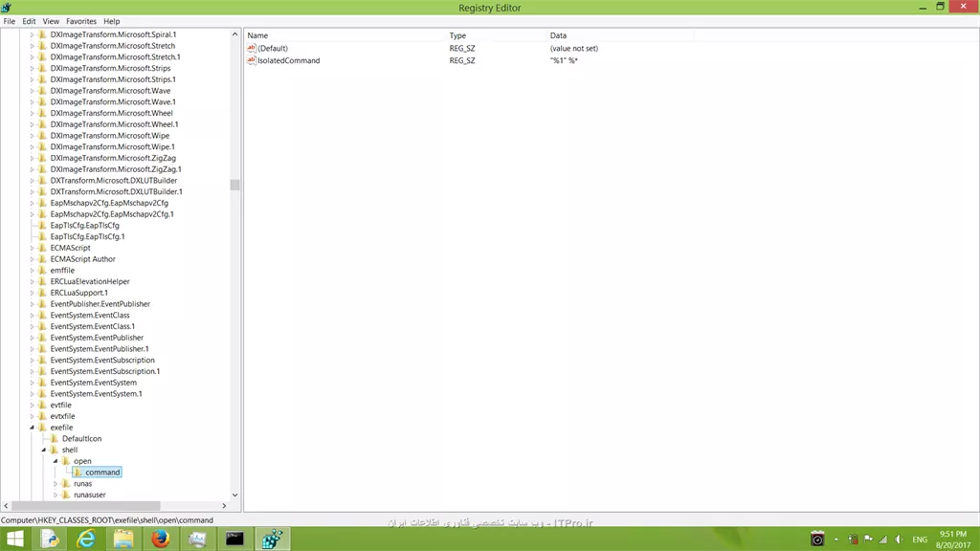Click tree horizontal scrollbar left arrow
This screenshot has width=980, height=551.
[x=7, y=505]
